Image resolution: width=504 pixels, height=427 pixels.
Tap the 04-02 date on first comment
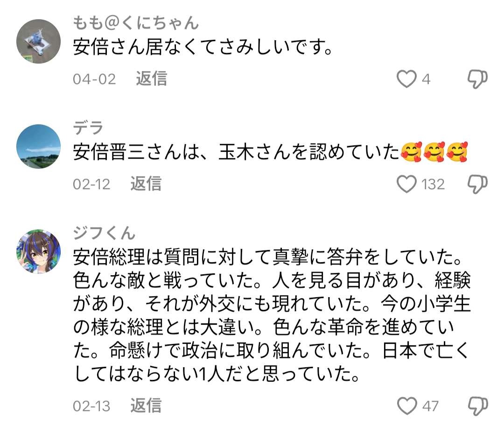(x=94, y=79)
